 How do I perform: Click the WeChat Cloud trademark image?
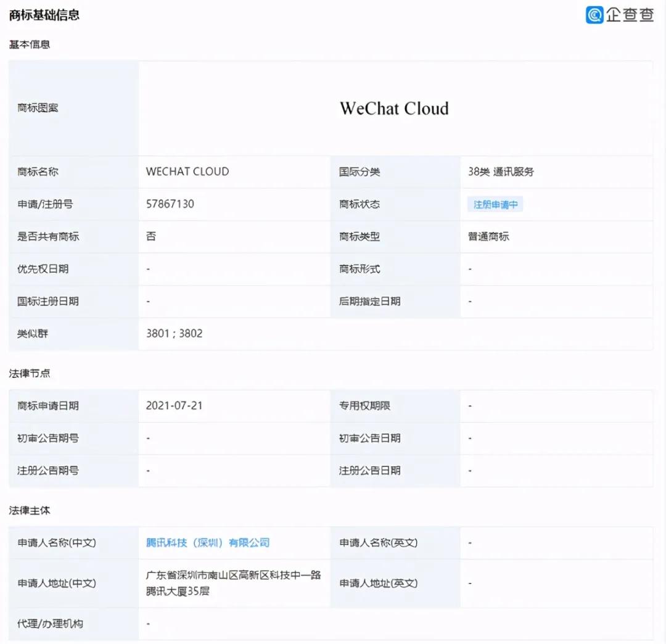(x=394, y=109)
